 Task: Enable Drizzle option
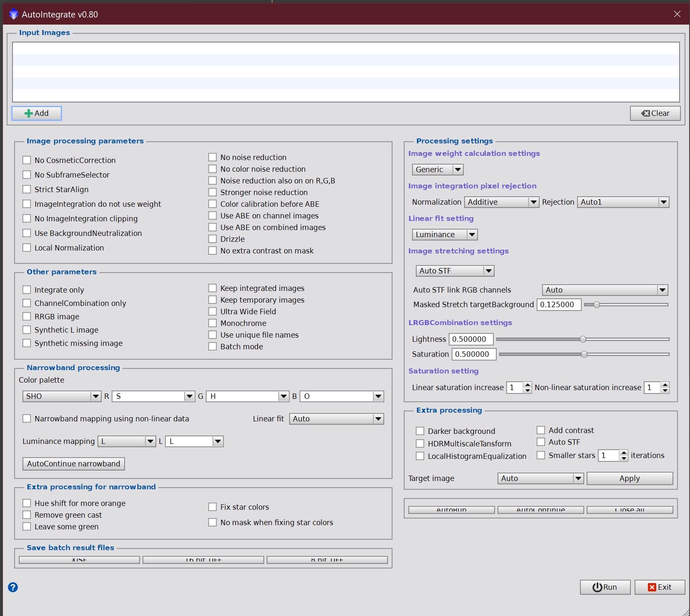[x=212, y=239]
